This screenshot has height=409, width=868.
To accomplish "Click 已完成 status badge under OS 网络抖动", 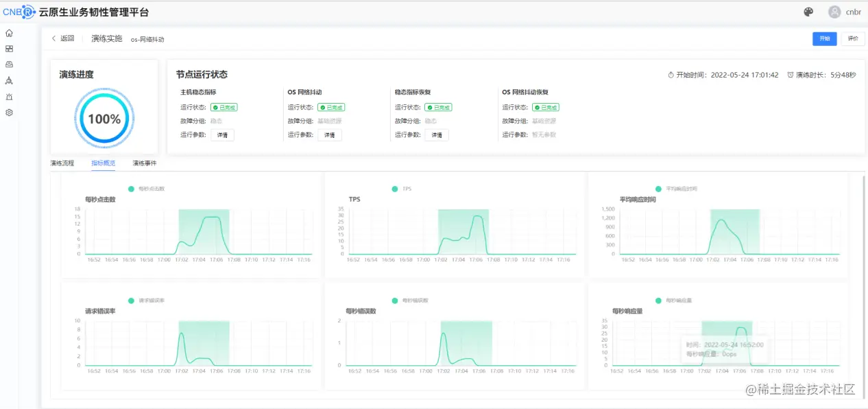I will 331,107.
